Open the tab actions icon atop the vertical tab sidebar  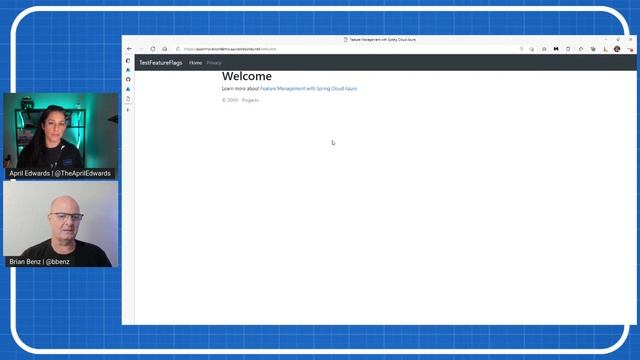click(128, 61)
